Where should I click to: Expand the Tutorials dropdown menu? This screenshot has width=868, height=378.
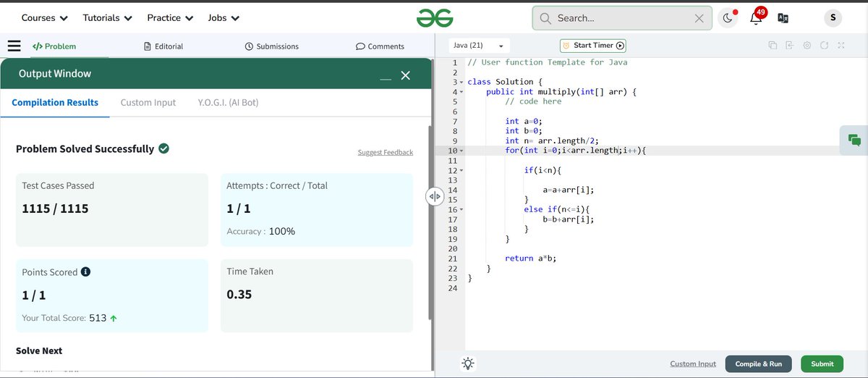pos(108,17)
